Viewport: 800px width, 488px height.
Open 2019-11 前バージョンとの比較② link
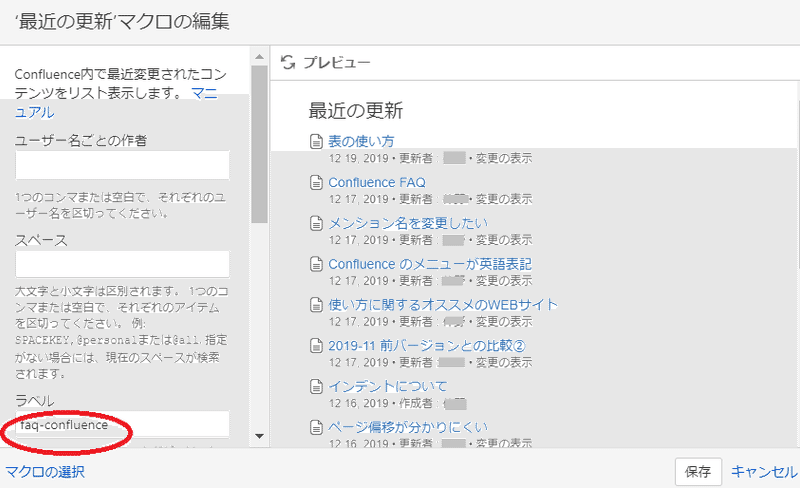click(x=427, y=346)
